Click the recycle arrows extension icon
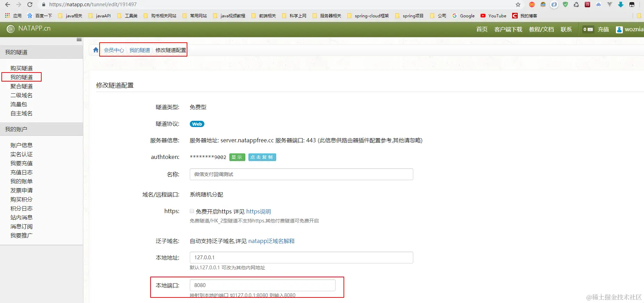Viewport: 644px width, 303px height. point(576,5)
